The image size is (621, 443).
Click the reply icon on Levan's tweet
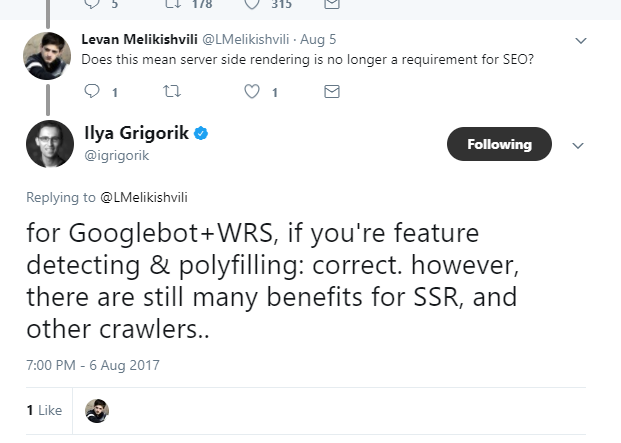click(x=92, y=91)
